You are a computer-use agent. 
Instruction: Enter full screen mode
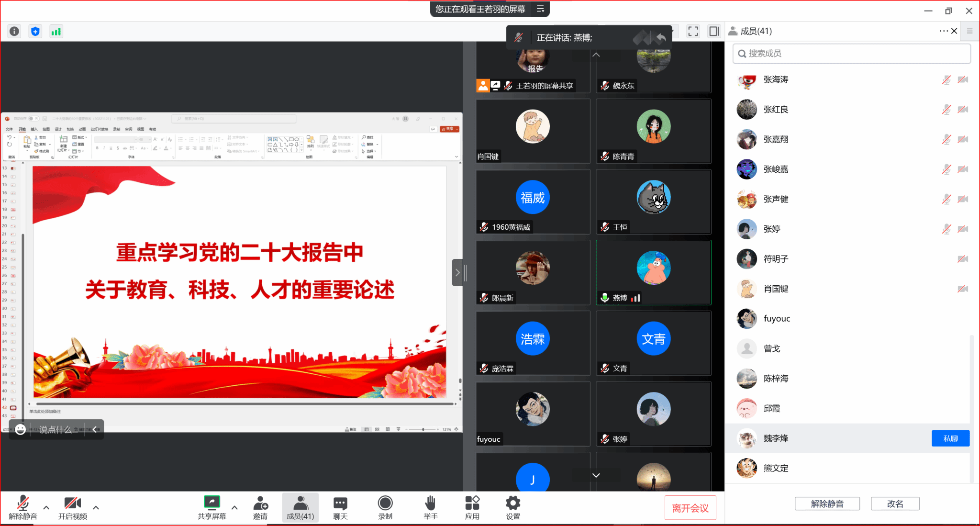[693, 32]
